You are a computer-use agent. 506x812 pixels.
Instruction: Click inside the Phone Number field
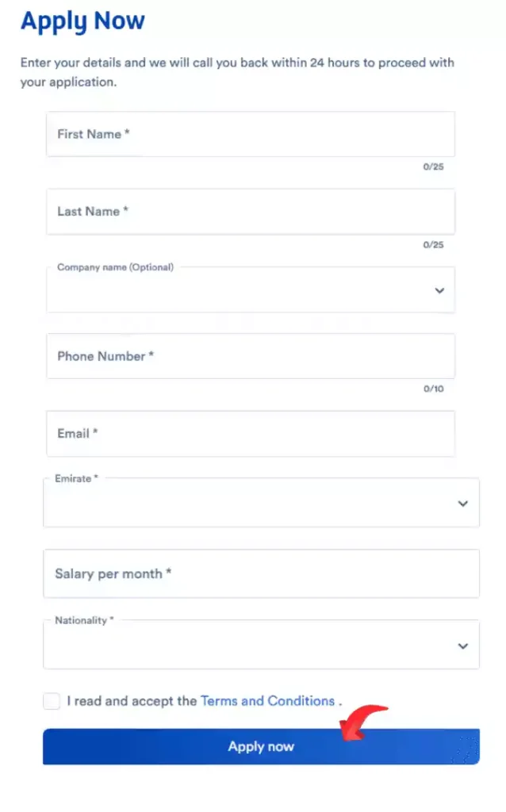251,356
